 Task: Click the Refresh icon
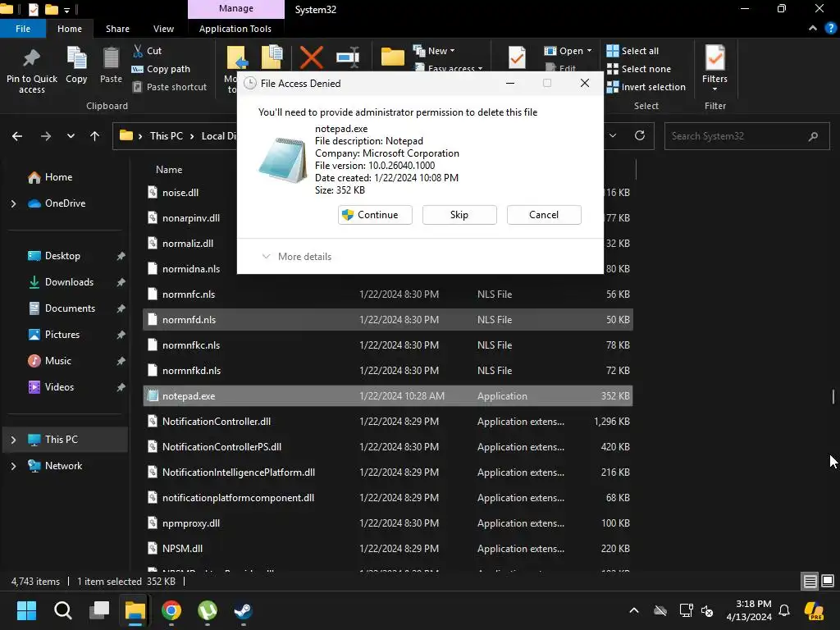640,135
